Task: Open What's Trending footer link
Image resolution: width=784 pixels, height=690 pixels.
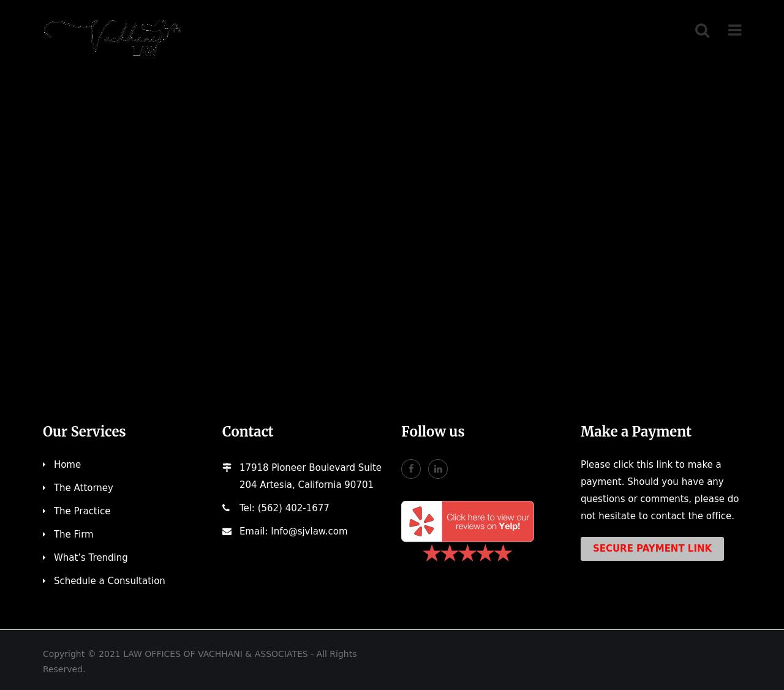Action: point(91,558)
